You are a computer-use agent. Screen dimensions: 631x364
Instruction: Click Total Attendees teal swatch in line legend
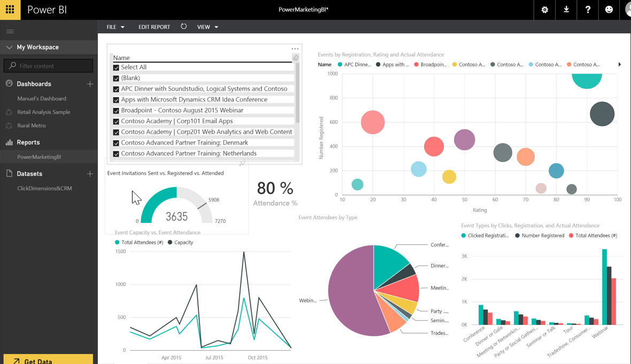(x=117, y=242)
